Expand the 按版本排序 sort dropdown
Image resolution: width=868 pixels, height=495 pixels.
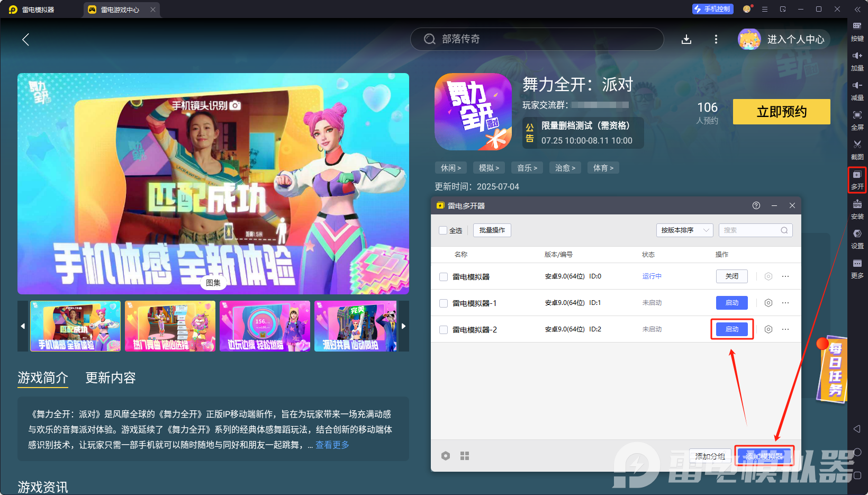tap(685, 230)
